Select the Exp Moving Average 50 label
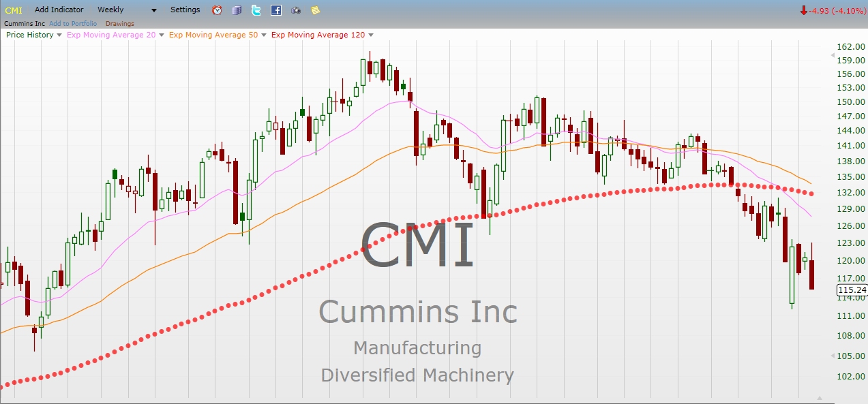The image size is (868, 404). [x=213, y=35]
